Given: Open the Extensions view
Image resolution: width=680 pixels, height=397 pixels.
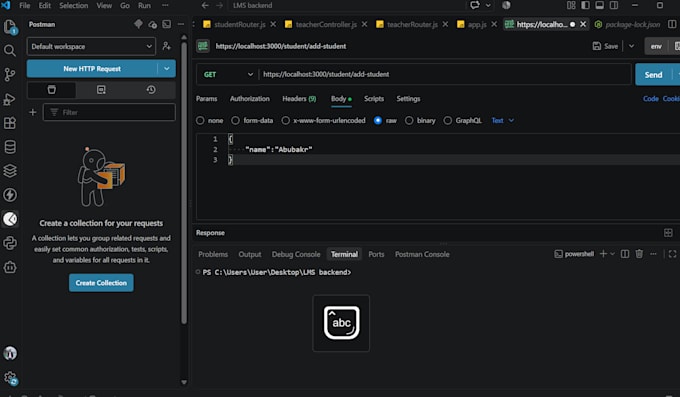Looking at the screenshot, I should [x=10, y=123].
